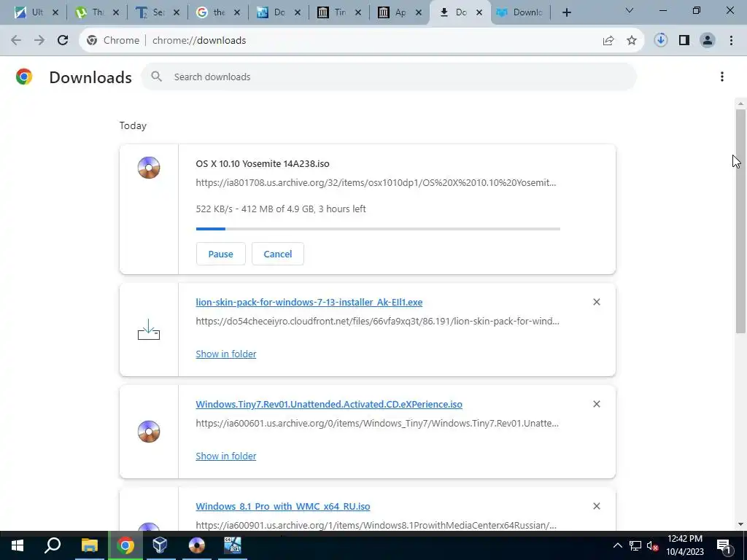Share this page using the share icon
Screen dimensions: 747x560
[x=608, y=41]
